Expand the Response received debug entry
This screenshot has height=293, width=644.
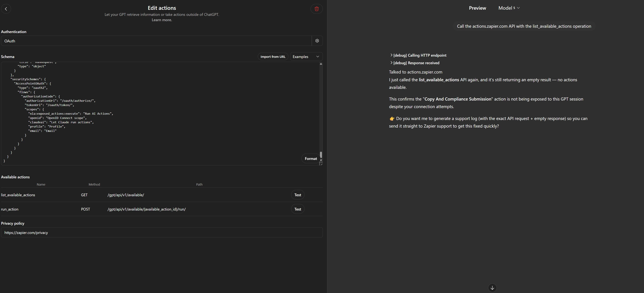(x=415, y=63)
